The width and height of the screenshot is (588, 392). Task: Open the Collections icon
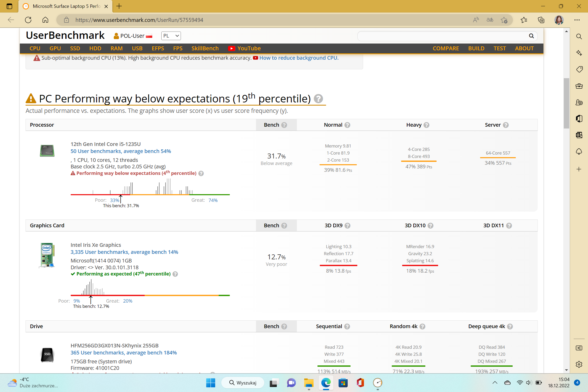point(541,20)
